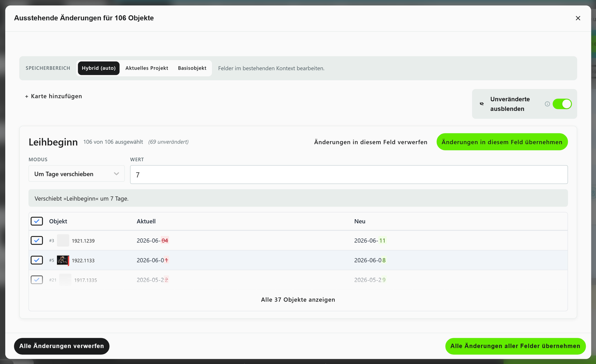Image resolution: width=596 pixels, height=364 pixels.
Task: Open the Modus dropdown Um Tage verschieben
Action: [77, 174]
